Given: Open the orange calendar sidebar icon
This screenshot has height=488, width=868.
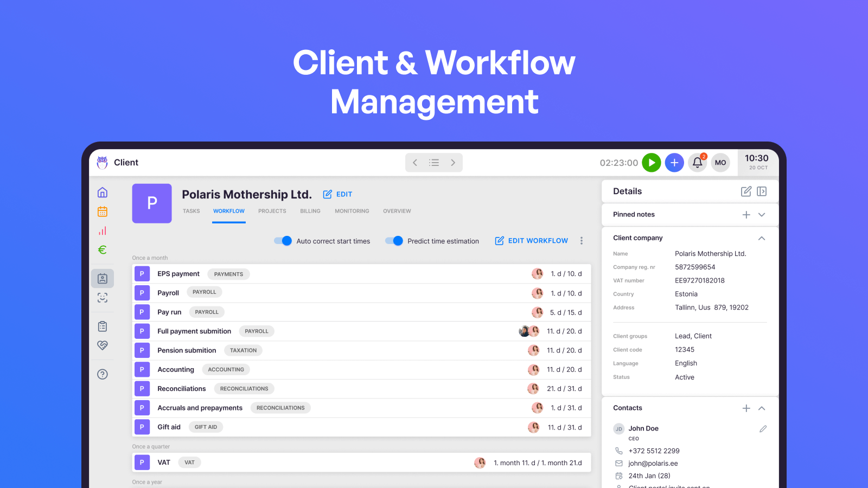Looking at the screenshot, I should (x=103, y=211).
